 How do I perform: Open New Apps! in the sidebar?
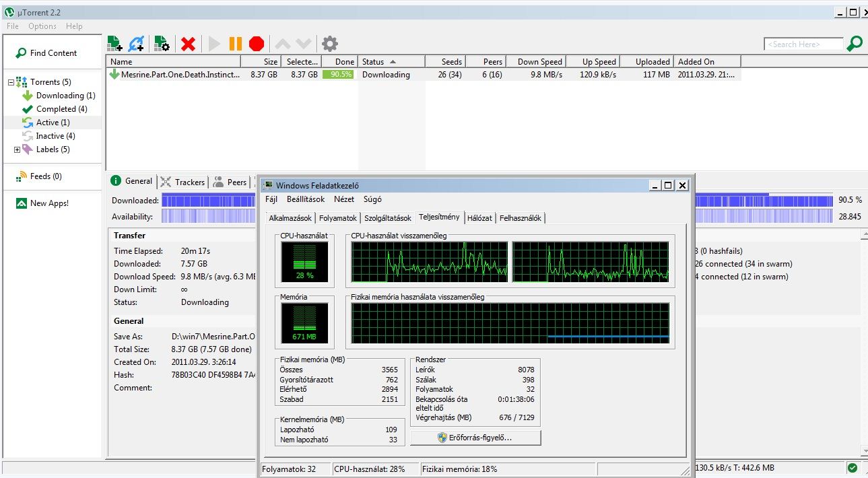[42, 203]
